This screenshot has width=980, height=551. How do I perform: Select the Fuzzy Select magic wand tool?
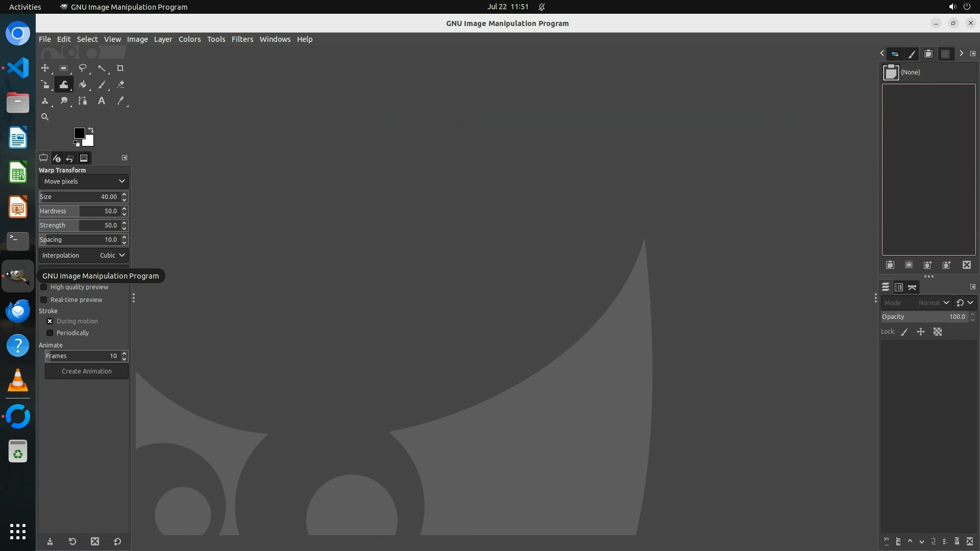(x=102, y=68)
